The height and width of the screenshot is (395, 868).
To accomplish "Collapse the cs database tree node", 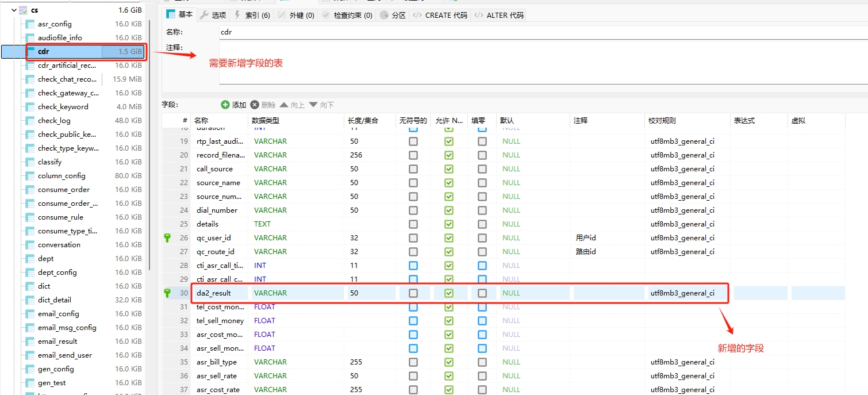I will tap(14, 10).
